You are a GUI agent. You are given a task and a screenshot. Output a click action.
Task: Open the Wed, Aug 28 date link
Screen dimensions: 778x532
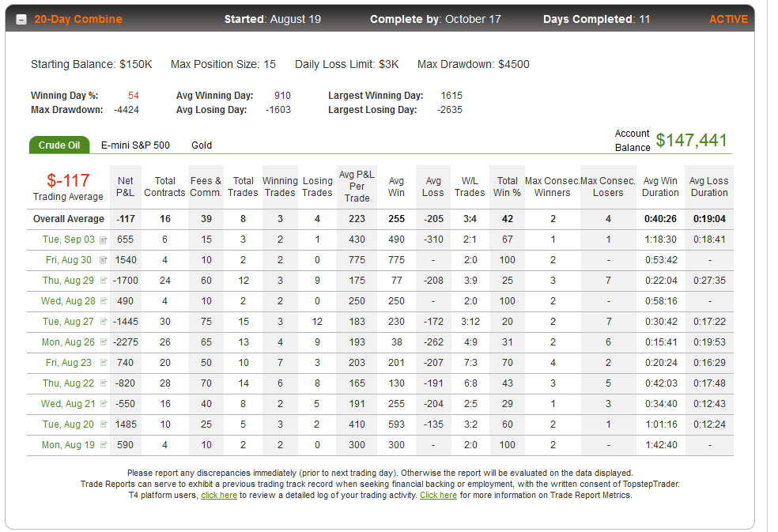coord(68,300)
